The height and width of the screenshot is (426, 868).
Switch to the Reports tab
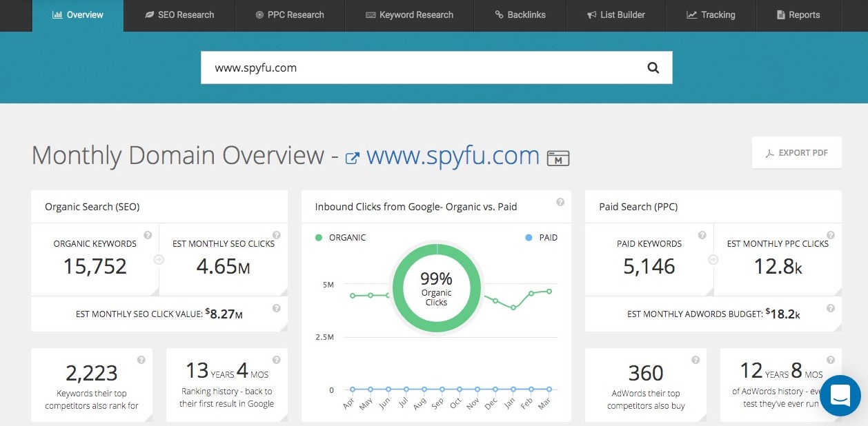[798, 15]
